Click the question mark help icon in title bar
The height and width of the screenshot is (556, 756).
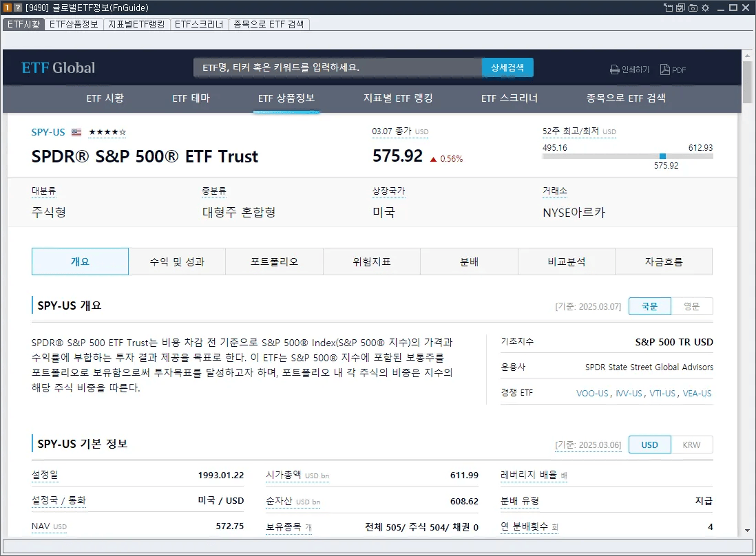click(18, 8)
